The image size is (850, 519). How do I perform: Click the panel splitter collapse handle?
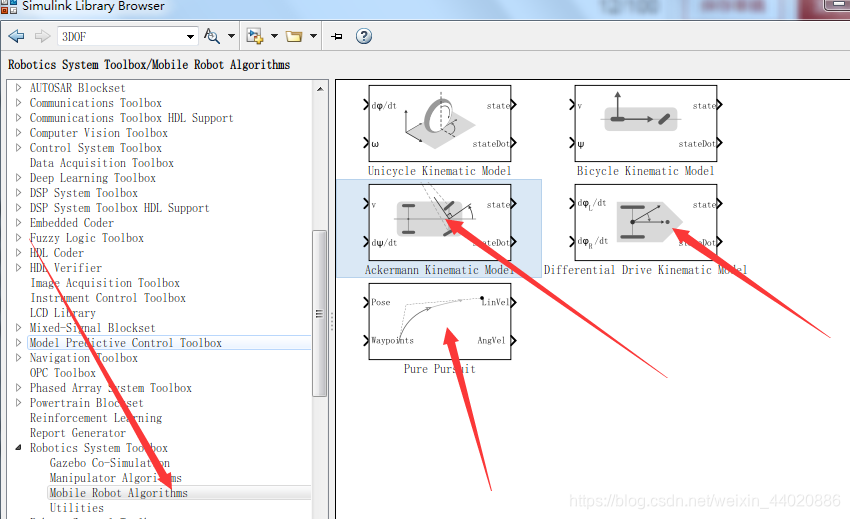[332, 321]
